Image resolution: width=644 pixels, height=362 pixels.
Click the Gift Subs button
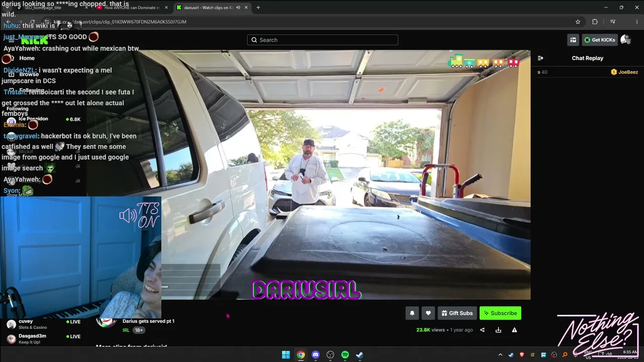coord(457,313)
